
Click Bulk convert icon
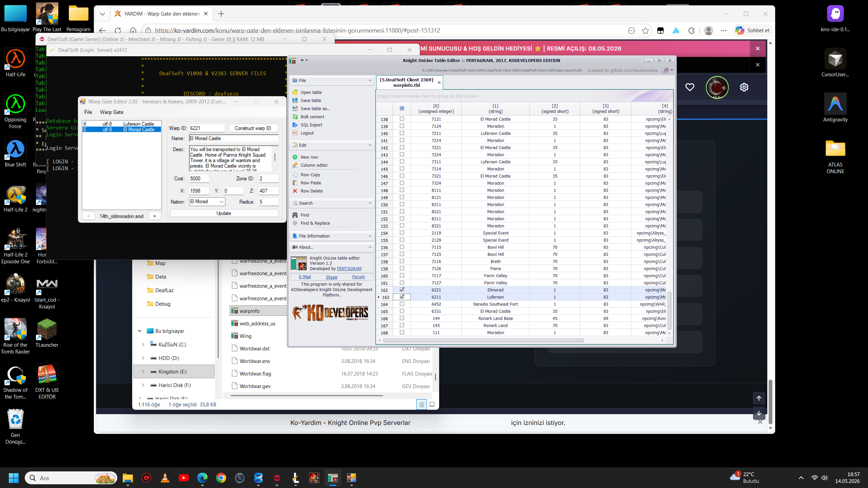coord(295,117)
